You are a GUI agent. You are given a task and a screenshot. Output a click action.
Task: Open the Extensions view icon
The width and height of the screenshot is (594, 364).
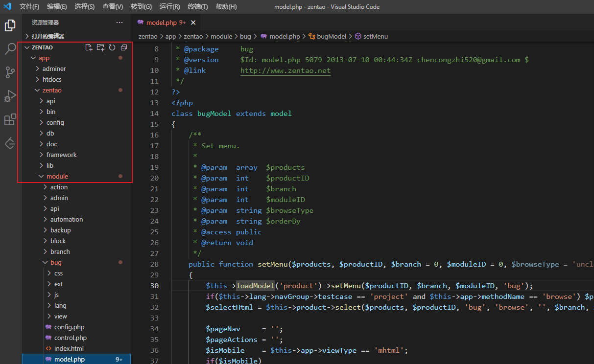pyautogui.click(x=10, y=120)
